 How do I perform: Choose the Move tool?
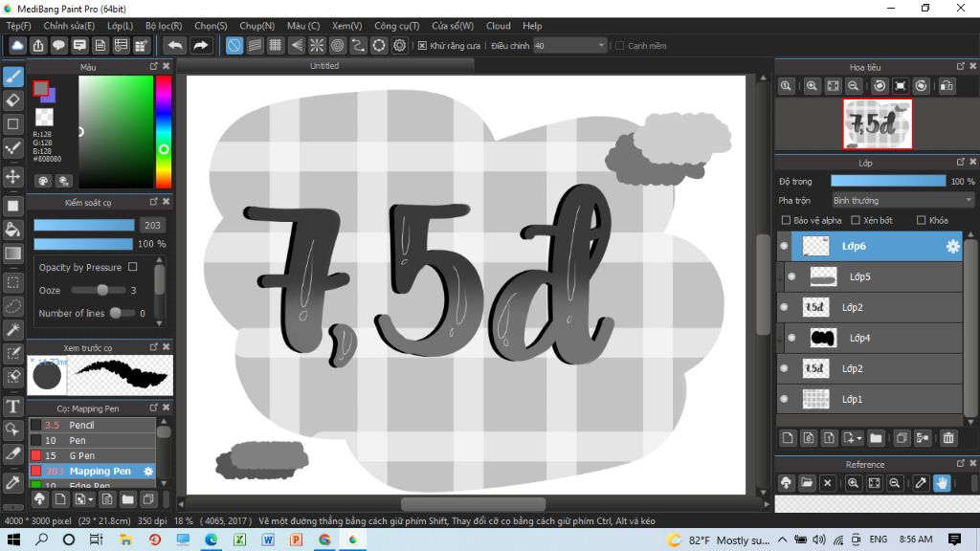pyautogui.click(x=13, y=177)
